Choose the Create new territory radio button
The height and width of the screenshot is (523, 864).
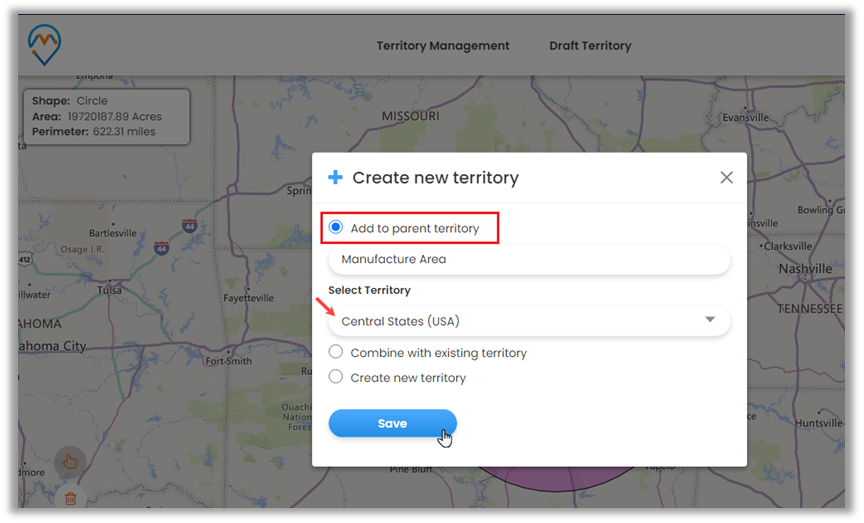coord(336,377)
